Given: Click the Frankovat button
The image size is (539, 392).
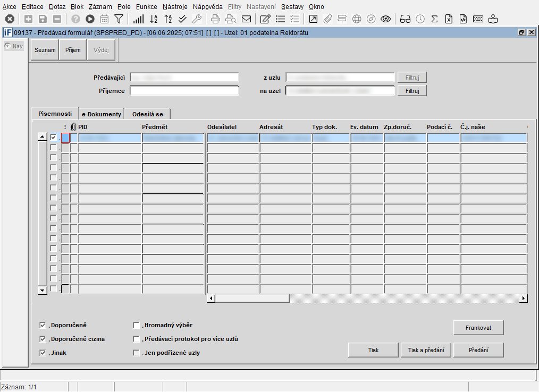Looking at the screenshot, I should click(478, 328).
